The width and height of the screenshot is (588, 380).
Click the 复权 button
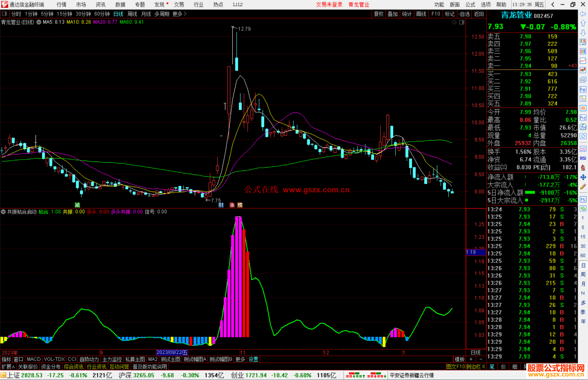tap(379, 14)
